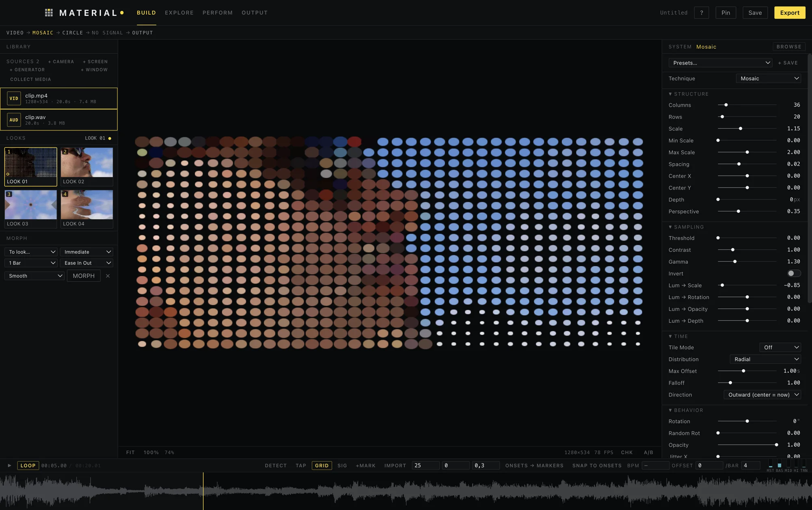Collapse the SAMPLING section

pos(686,227)
